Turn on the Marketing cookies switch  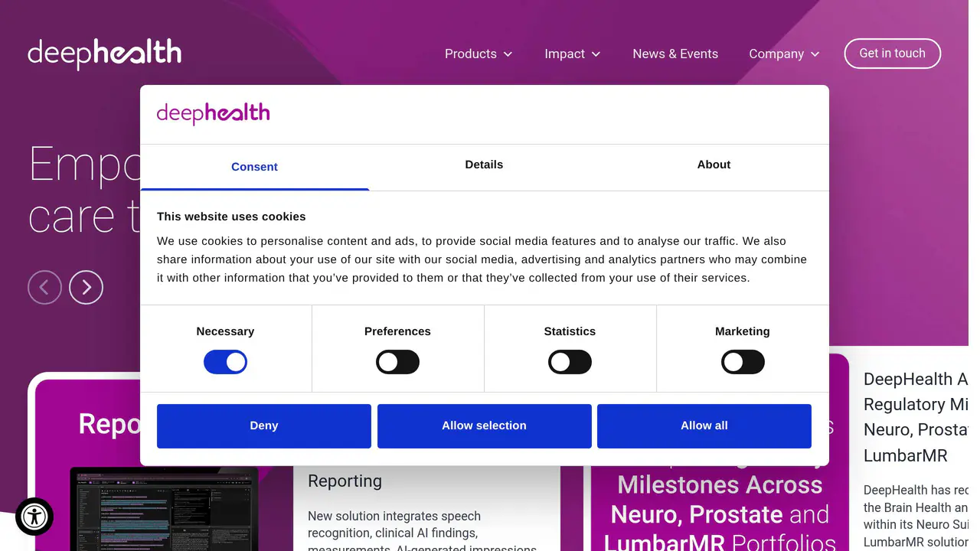point(743,362)
